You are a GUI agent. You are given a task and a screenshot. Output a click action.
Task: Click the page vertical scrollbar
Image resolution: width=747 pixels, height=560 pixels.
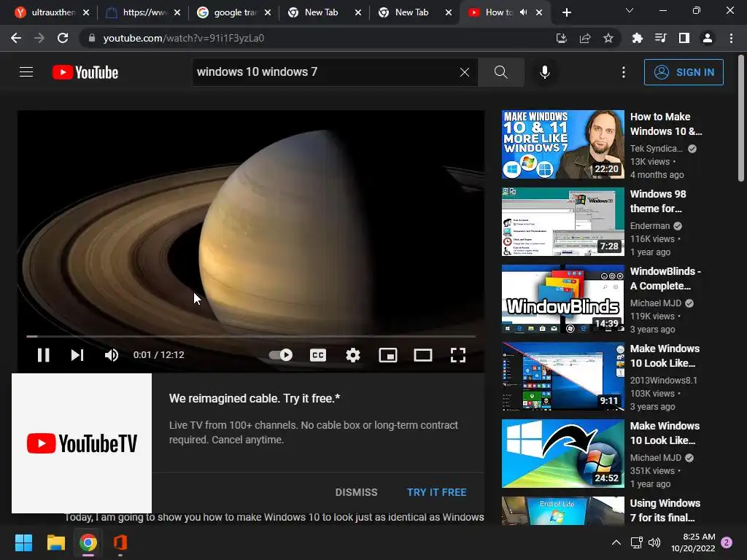[x=741, y=119]
